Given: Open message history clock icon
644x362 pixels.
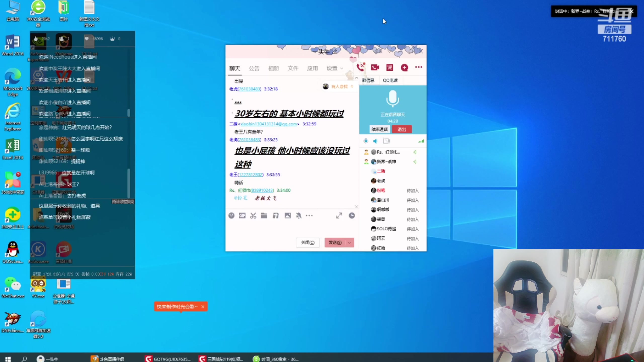Looking at the screenshot, I should [352, 215].
